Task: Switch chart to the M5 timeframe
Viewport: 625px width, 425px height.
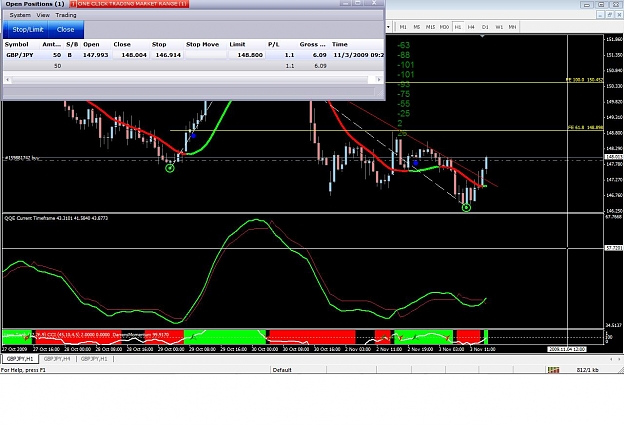Action: click(417, 27)
